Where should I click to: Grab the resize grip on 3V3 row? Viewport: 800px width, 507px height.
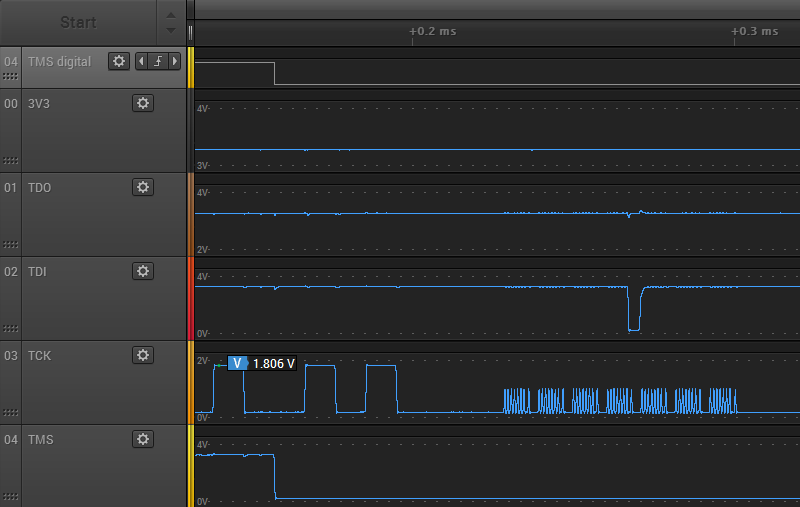point(10,161)
